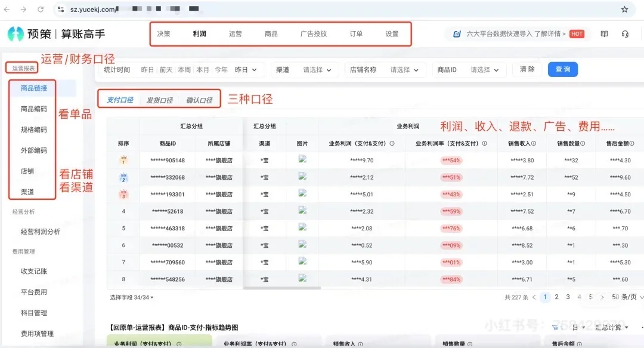Open 经营利润分析 in sidebar
The height and width of the screenshot is (348, 644).
click(41, 232)
